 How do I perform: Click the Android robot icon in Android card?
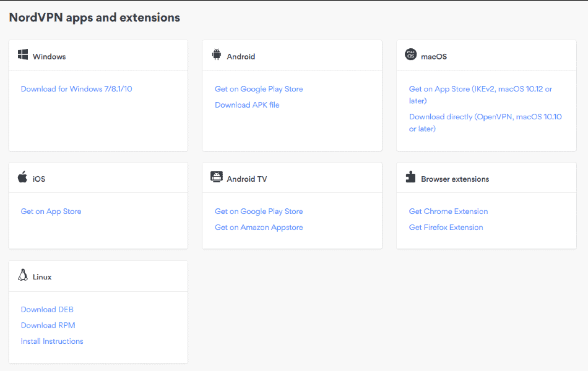(217, 54)
